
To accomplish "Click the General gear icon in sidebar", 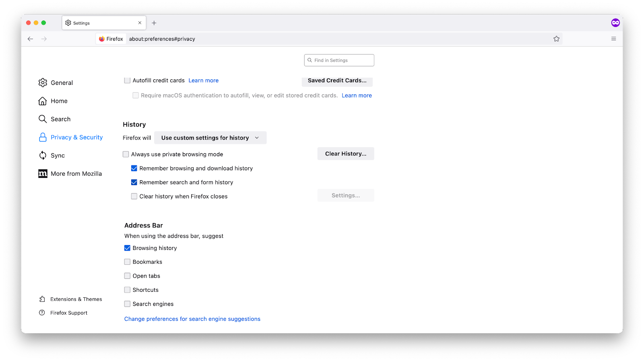I will [x=43, y=83].
